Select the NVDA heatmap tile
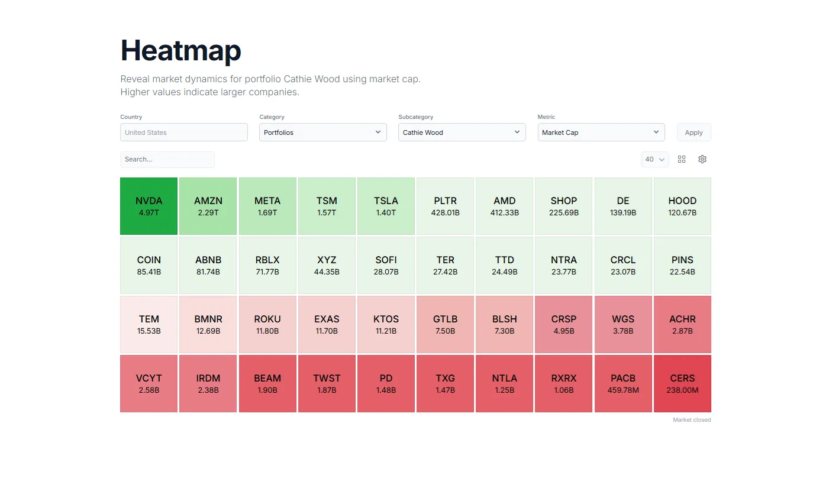The width and height of the screenshot is (826, 504). [x=149, y=206]
